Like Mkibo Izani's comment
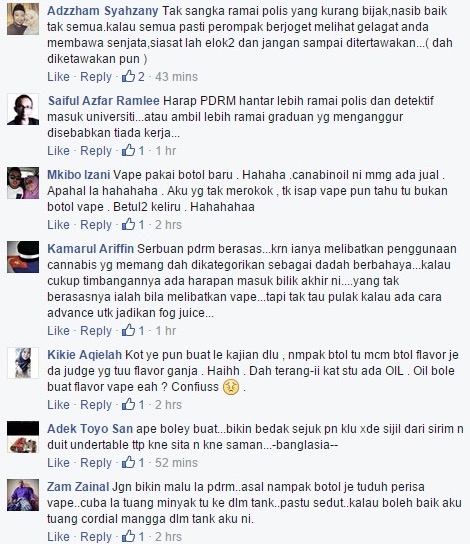The height and width of the screenshot is (544, 470). (58, 224)
